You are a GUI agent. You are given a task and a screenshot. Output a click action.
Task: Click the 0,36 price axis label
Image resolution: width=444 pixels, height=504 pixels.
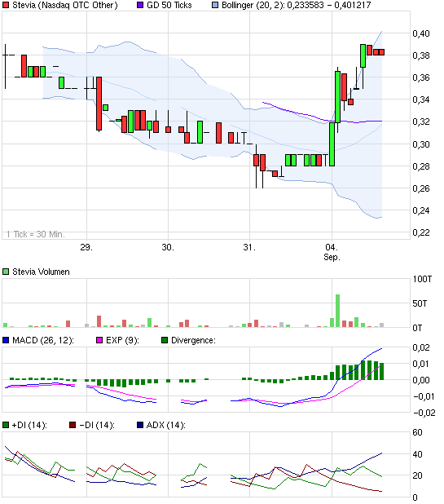pos(421,77)
